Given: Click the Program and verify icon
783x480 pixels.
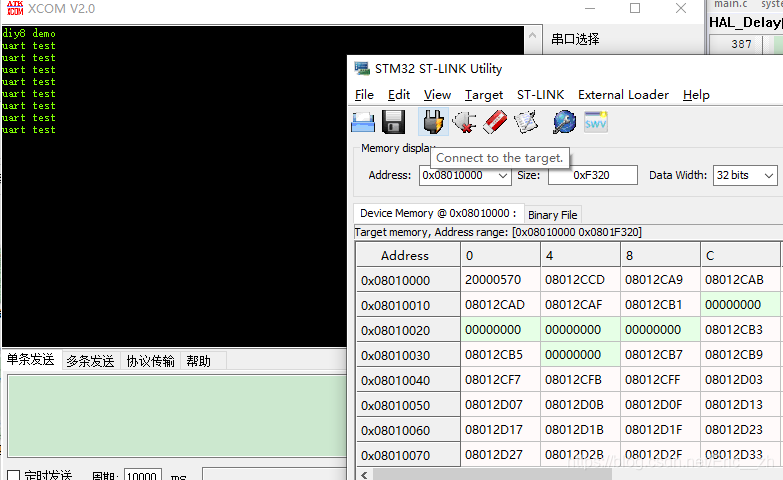Looking at the screenshot, I should pyautogui.click(x=526, y=122).
